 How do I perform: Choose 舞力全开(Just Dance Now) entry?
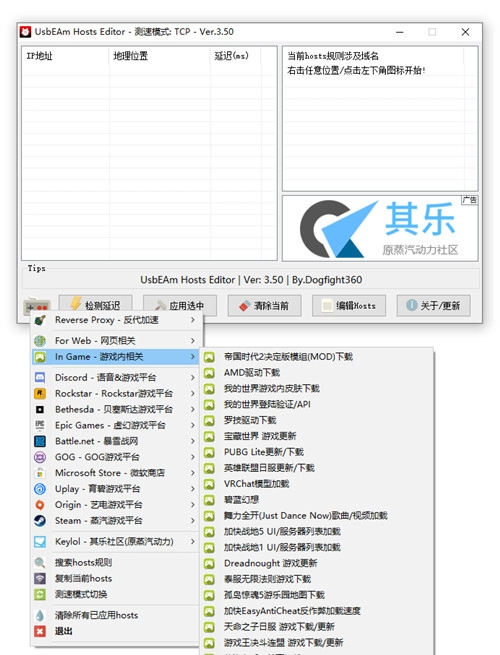317,515
